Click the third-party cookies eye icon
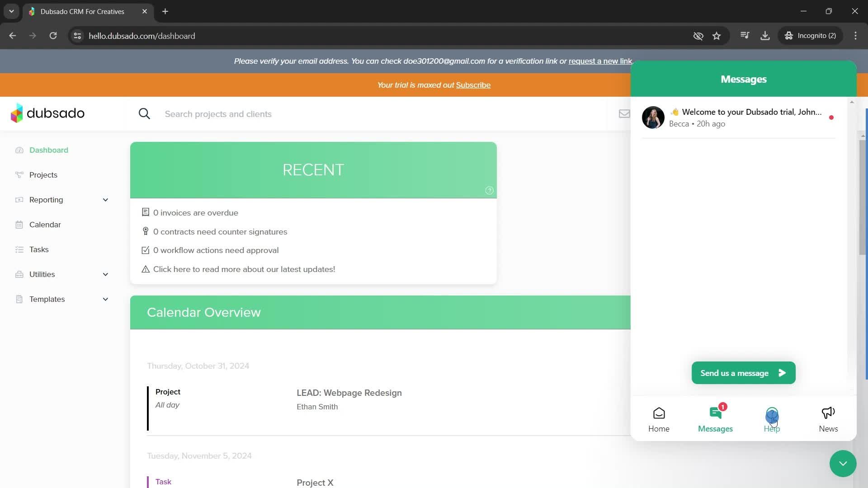 (698, 36)
